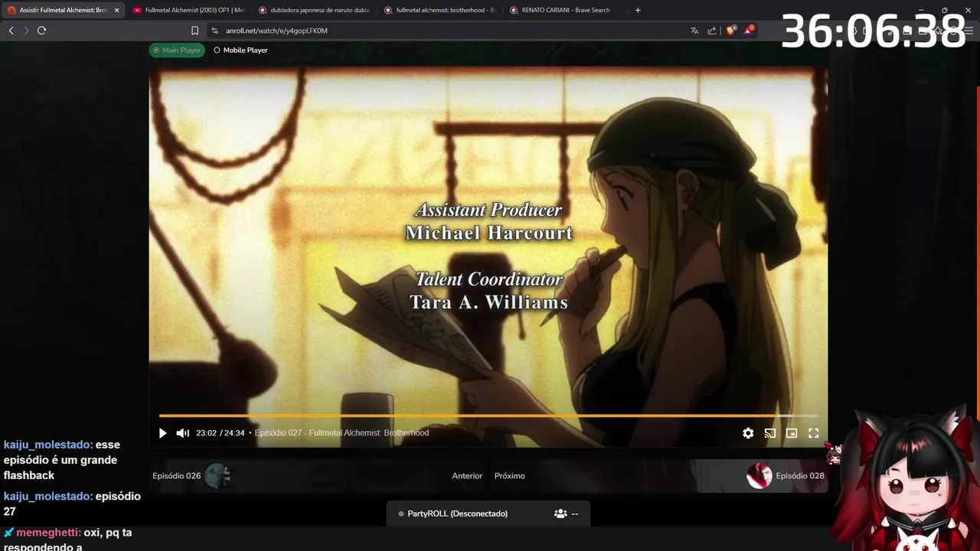Go back in browser history

[11, 31]
